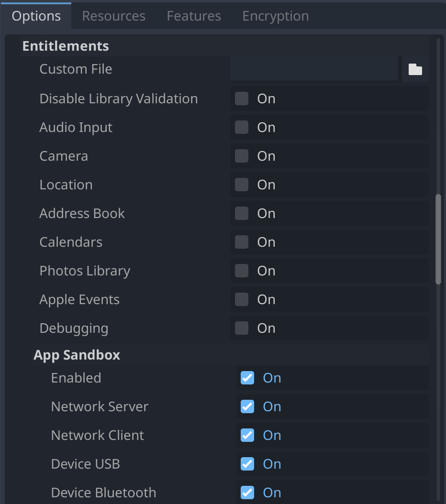This screenshot has width=446, height=504.
Task: Browse for a custom entitlements file
Action: click(415, 69)
